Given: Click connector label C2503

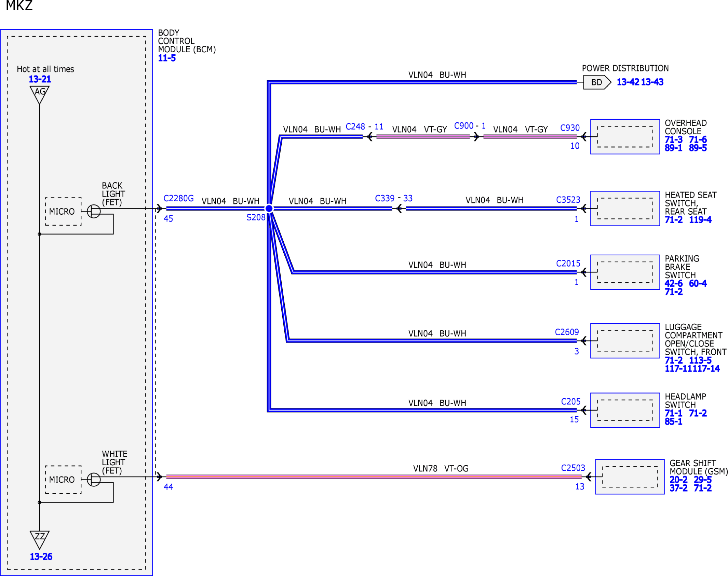Looking at the screenshot, I should click(x=573, y=468).
